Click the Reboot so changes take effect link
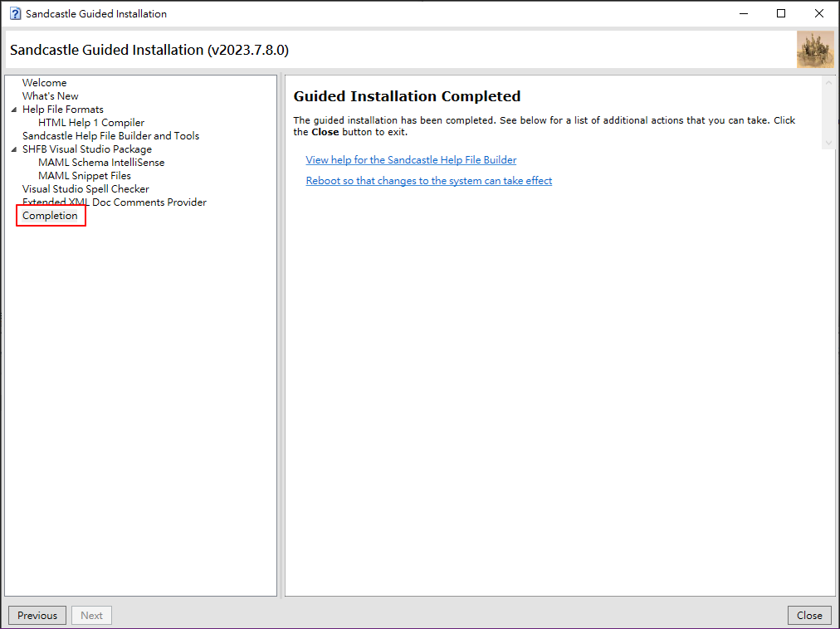Screen dimensions: 840x629 click(428, 181)
